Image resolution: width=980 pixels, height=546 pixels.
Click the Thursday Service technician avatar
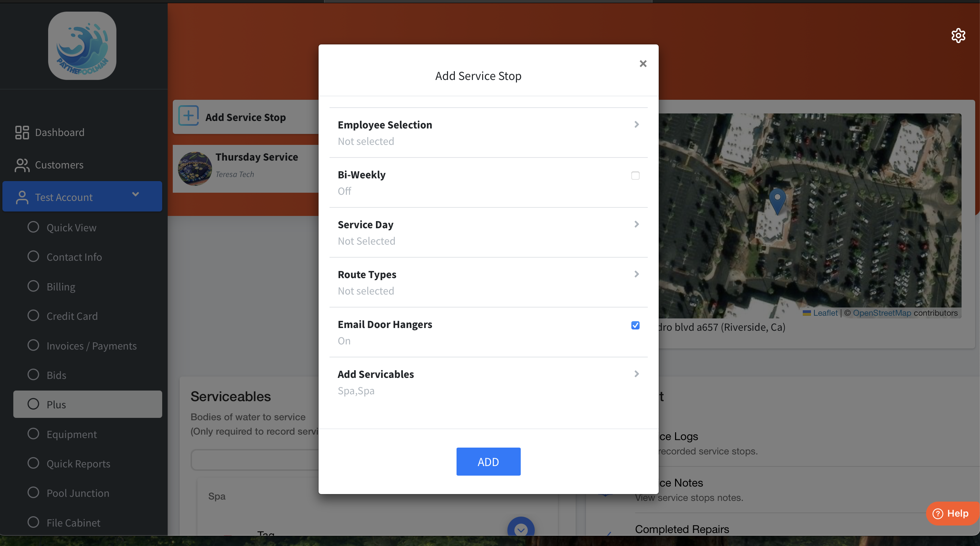point(195,169)
